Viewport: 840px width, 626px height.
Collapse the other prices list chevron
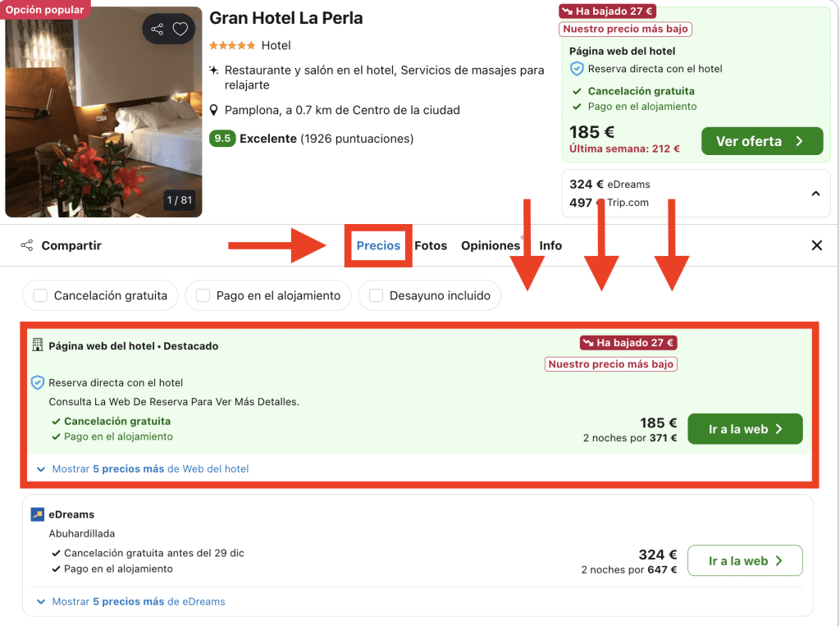(x=815, y=194)
